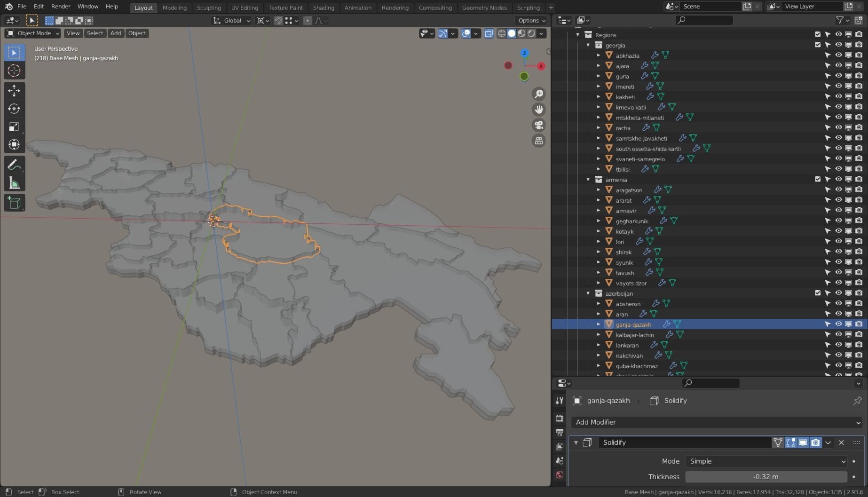The image size is (868, 497).
Task: Uncheck the Regions collection checkbox
Action: click(818, 34)
